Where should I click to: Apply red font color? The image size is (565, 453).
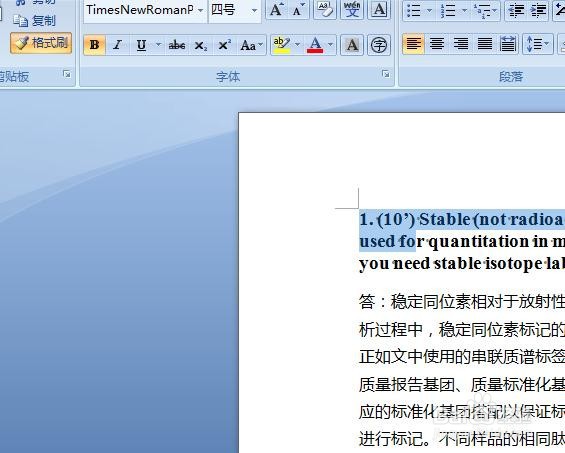[x=315, y=45]
